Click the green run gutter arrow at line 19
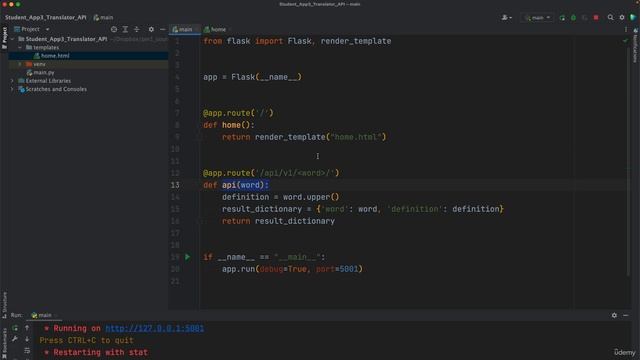Image resolution: width=640 pixels, height=360 pixels. (x=187, y=257)
